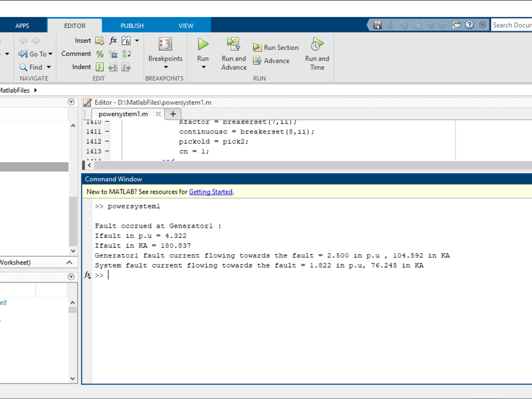Select the powersystem1.m editor tab

[x=123, y=114]
